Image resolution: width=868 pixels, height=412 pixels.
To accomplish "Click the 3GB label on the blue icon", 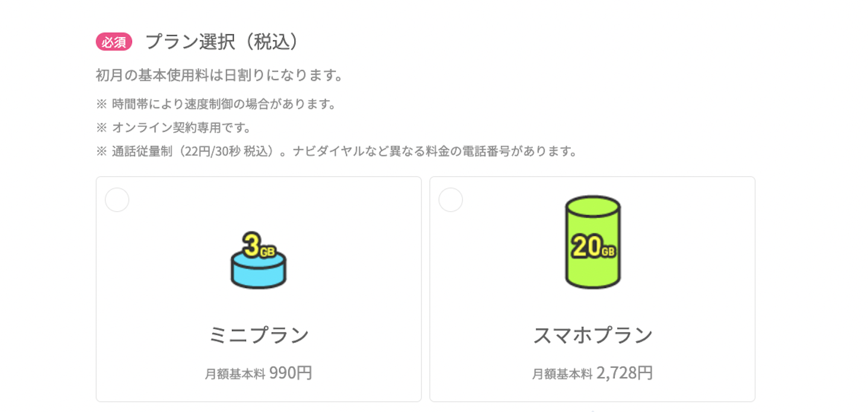I will point(258,245).
